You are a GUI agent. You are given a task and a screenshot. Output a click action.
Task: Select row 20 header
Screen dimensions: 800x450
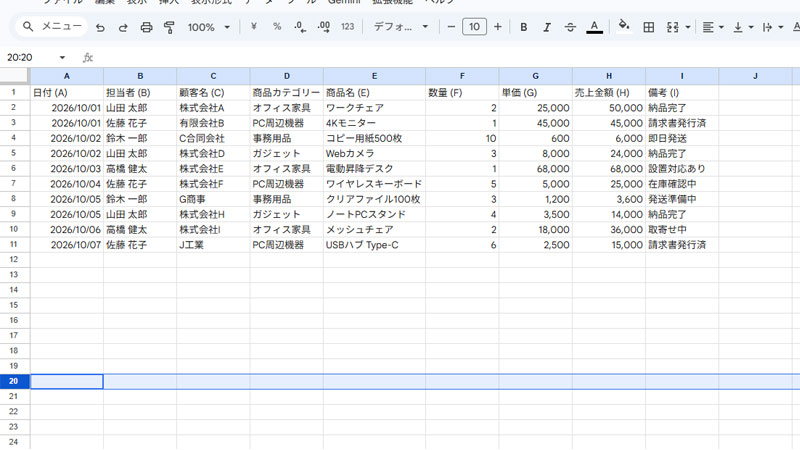(14, 381)
